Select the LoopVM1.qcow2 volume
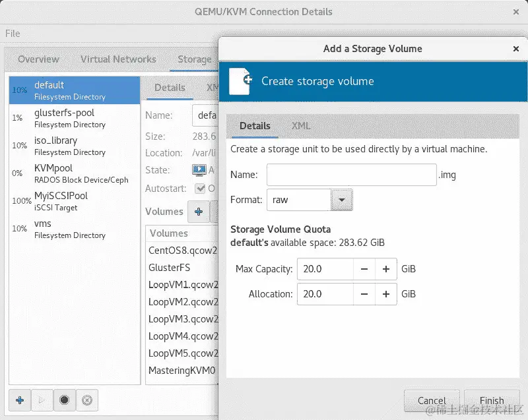The image size is (528, 420). (182, 285)
